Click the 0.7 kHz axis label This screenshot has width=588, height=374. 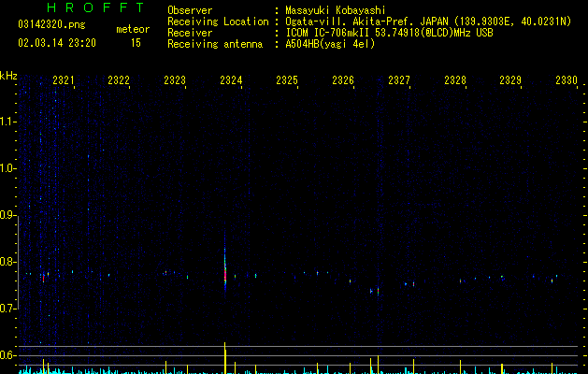(8, 309)
